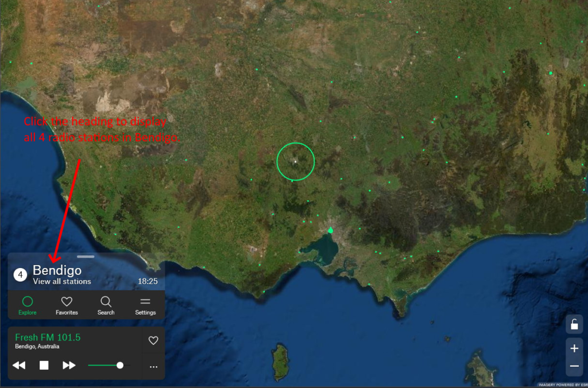The image size is (588, 388).
Task: Zoom out of the map
Action: pyautogui.click(x=574, y=366)
